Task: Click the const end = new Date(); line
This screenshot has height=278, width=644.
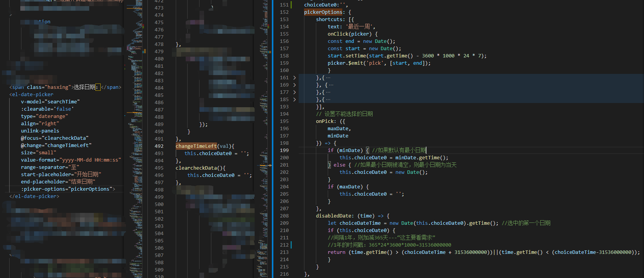Action: click(x=361, y=41)
